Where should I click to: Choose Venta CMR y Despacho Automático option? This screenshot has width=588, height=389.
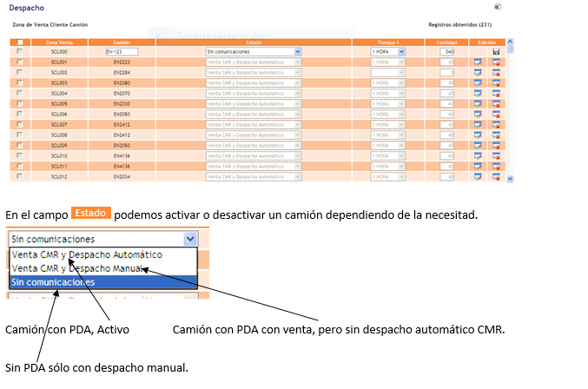tap(103, 254)
